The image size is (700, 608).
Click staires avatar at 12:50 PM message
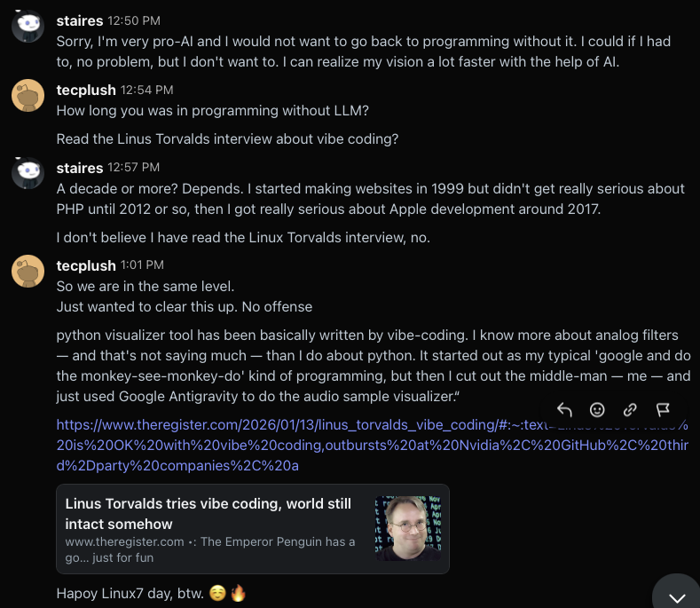[x=28, y=26]
